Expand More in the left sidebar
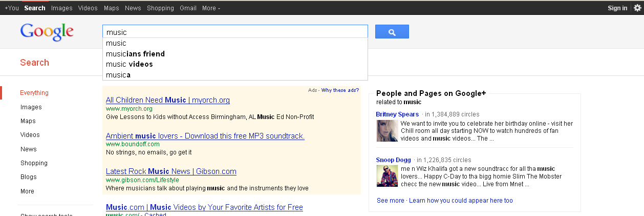The height and width of the screenshot is (216, 644). click(x=27, y=191)
